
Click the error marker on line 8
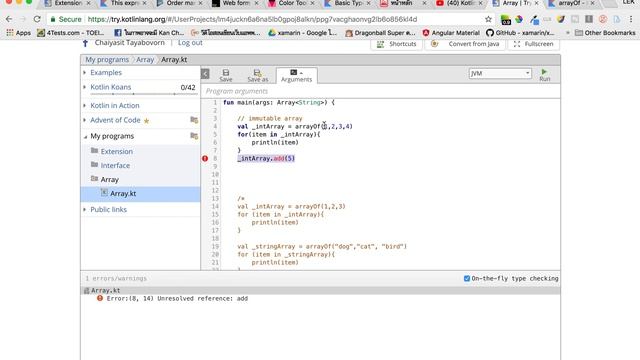coord(205,158)
